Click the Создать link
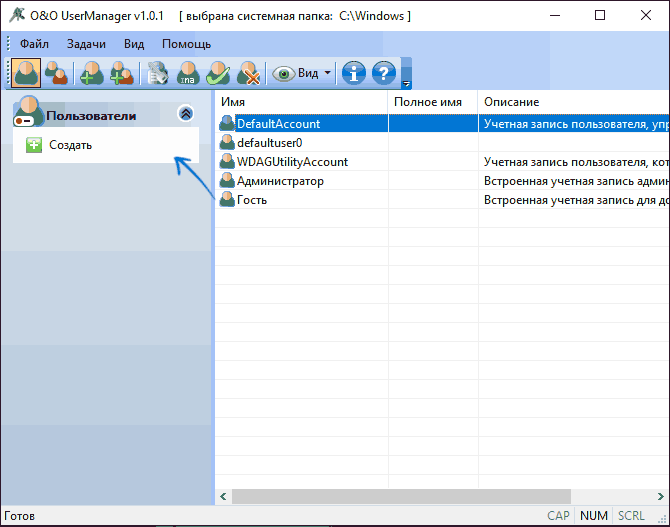This screenshot has height=527, width=670. [x=70, y=145]
